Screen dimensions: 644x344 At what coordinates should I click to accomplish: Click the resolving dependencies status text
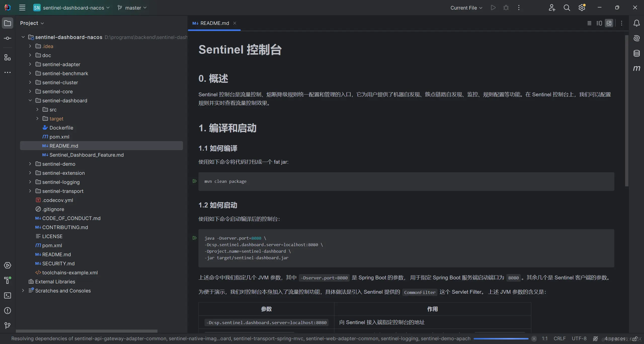pyautogui.click(x=241, y=339)
